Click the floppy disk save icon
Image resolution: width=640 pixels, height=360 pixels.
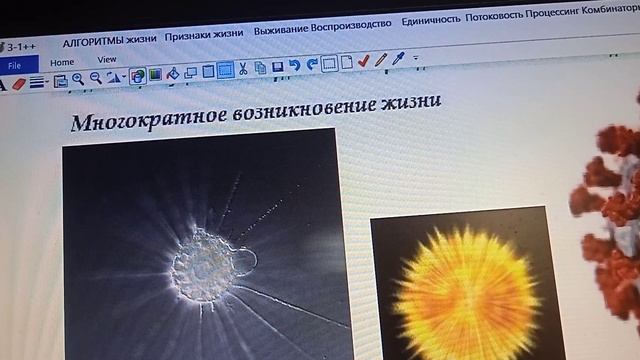278,67
